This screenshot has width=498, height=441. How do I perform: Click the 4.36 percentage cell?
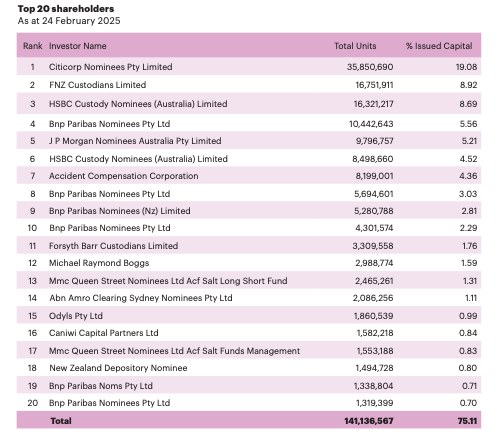click(x=468, y=176)
